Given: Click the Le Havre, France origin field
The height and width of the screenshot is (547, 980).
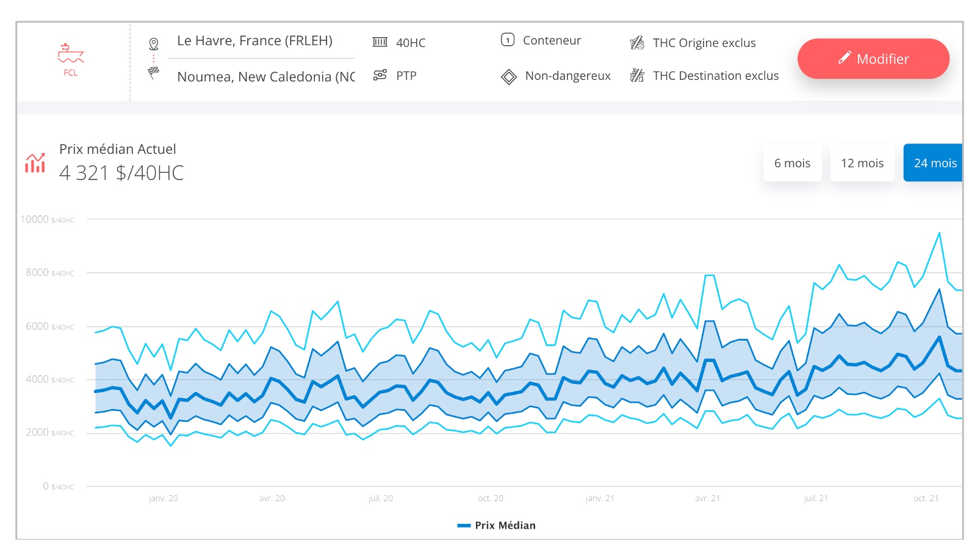Looking at the screenshot, I should tap(261, 41).
